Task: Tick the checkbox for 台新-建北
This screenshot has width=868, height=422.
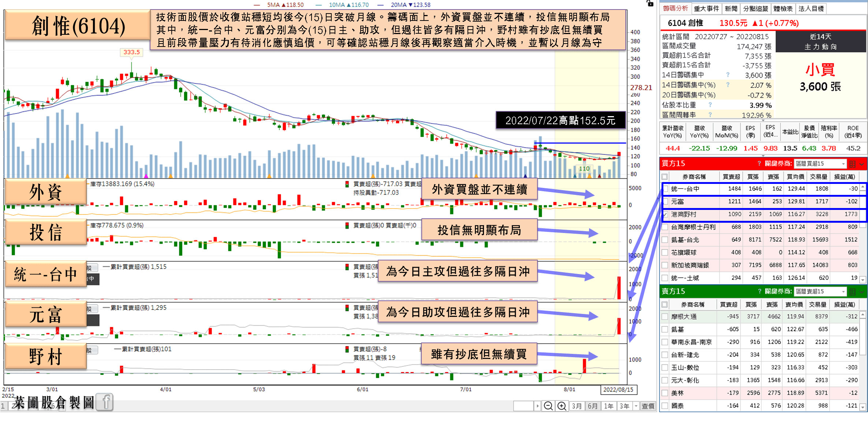Action: 665,355
